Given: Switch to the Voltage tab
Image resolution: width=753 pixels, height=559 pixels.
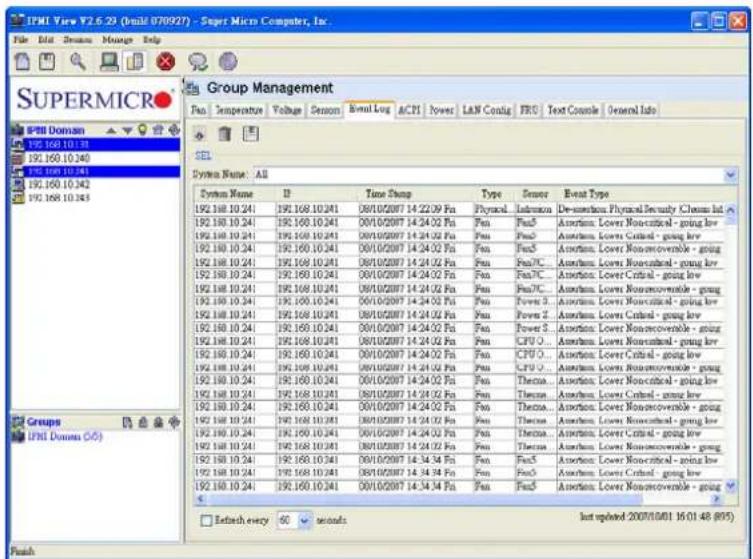Looking at the screenshot, I should pos(287,110).
